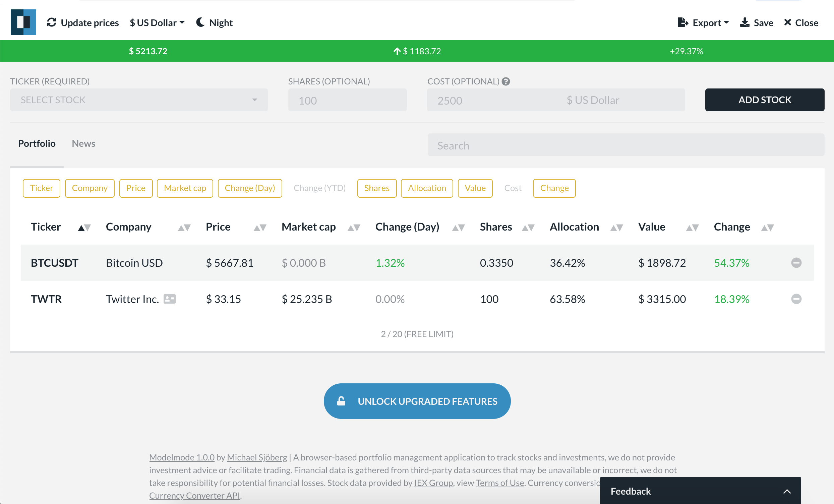The image size is (834, 504).
Task: Click into the Search input field
Action: (x=625, y=145)
